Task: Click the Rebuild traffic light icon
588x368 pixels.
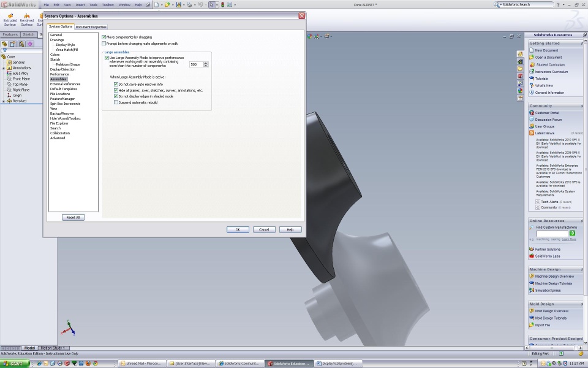Action: 222,5
